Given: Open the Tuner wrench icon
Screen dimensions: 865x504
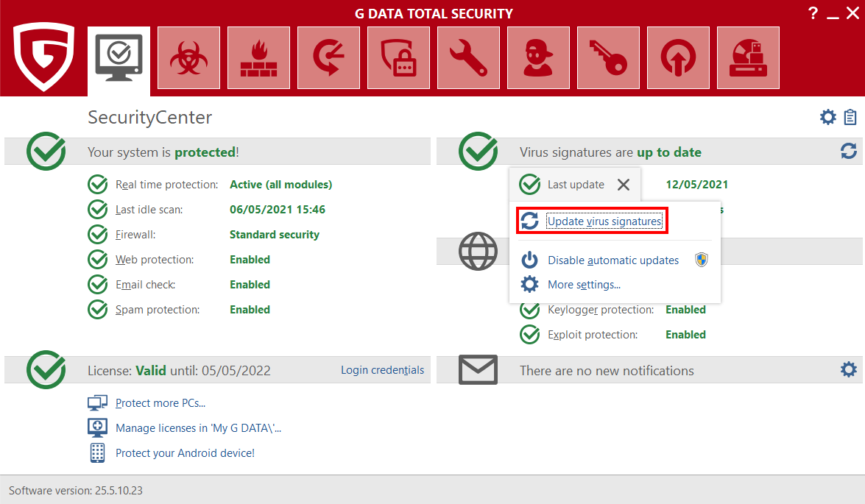Looking at the screenshot, I should (468, 57).
